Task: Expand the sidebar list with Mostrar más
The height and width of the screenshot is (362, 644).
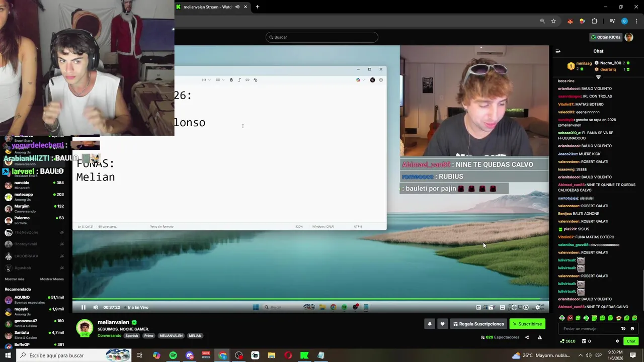Action: coord(15,279)
